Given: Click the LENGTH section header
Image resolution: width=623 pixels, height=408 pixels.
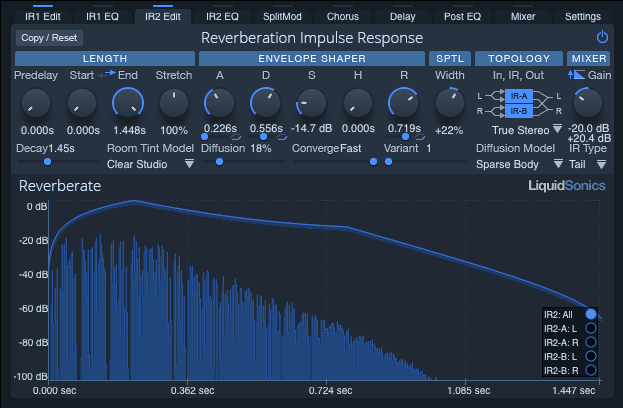Looking at the screenshot, I should coord(105,58).
